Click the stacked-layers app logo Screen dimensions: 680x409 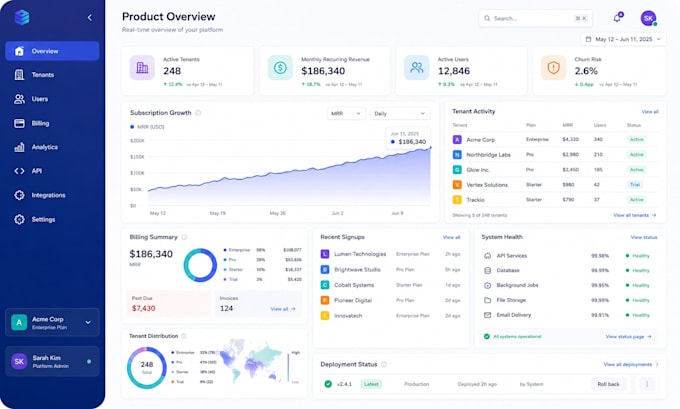[22, 17]
